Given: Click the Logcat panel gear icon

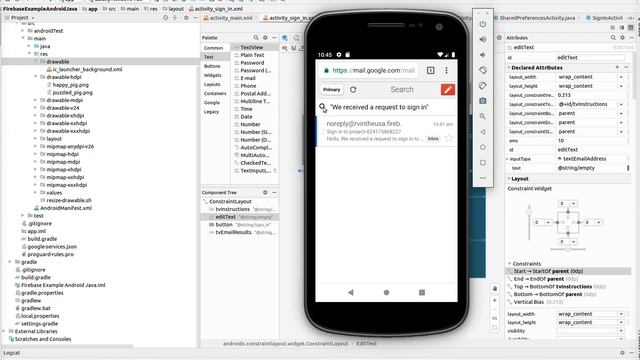Looking at the screenshot, I should [x=622, y=353].
